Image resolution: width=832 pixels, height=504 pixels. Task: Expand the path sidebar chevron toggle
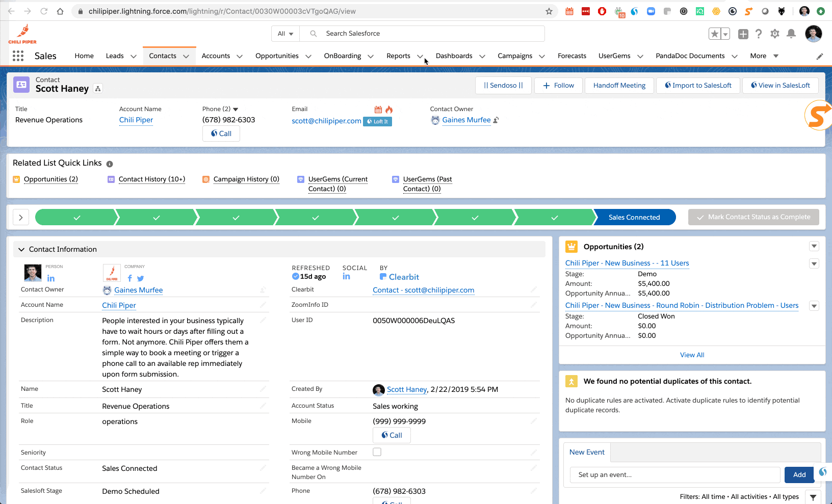pyautogui.click(x=21, y=217)
